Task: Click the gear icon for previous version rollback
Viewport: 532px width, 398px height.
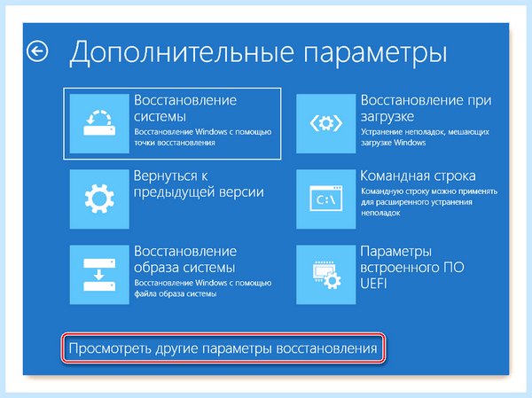Action: (x=99, y=199)
